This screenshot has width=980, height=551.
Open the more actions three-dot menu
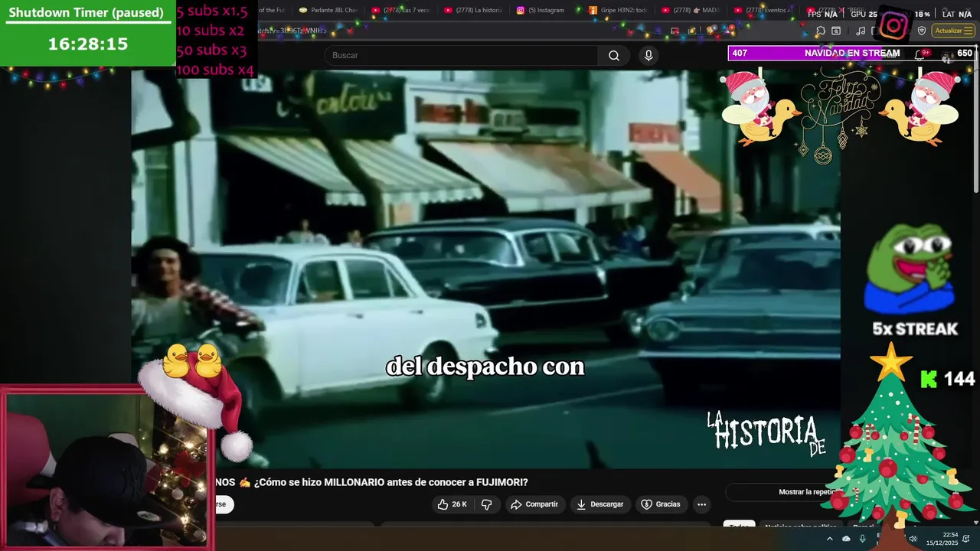click(701, 504)
